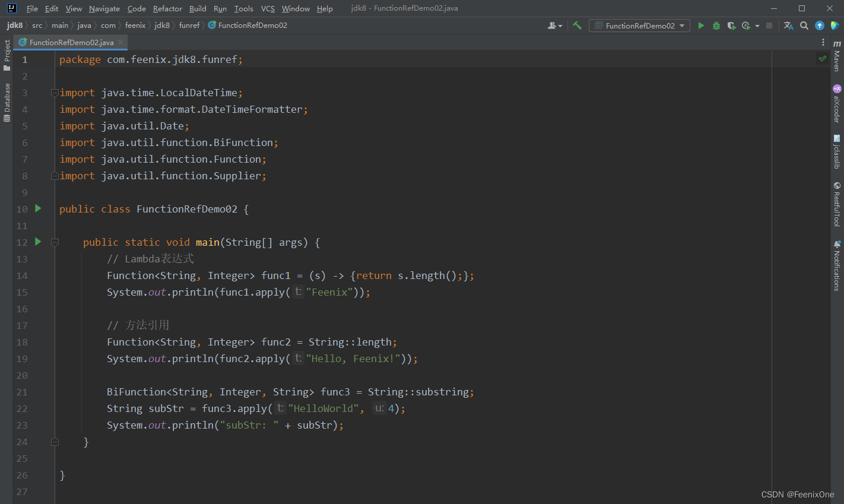Open the Maven tool window

(837, 56)
